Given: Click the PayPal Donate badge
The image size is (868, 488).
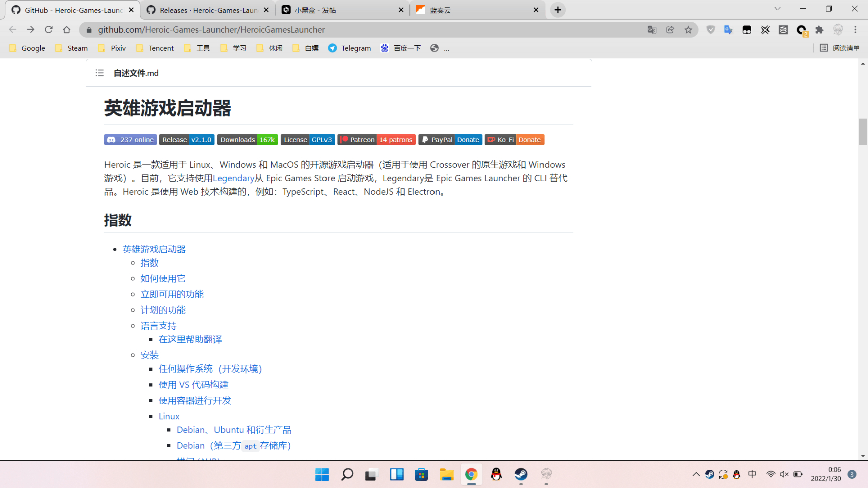Looking at the screenshot, I should click(x=451, y=140).
